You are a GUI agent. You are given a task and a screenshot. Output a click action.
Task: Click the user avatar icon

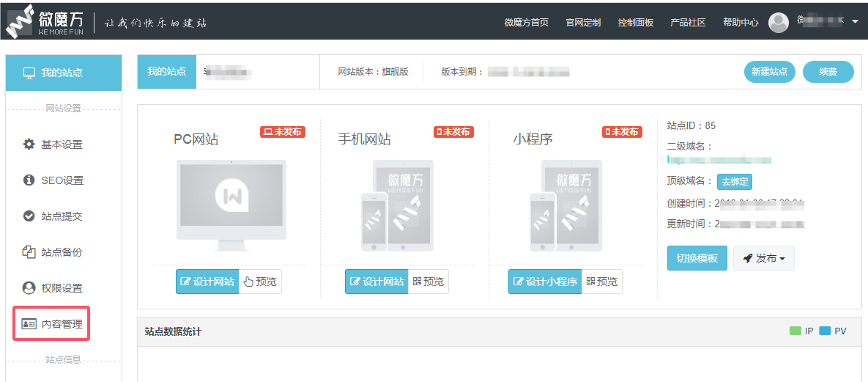point(779,23)
